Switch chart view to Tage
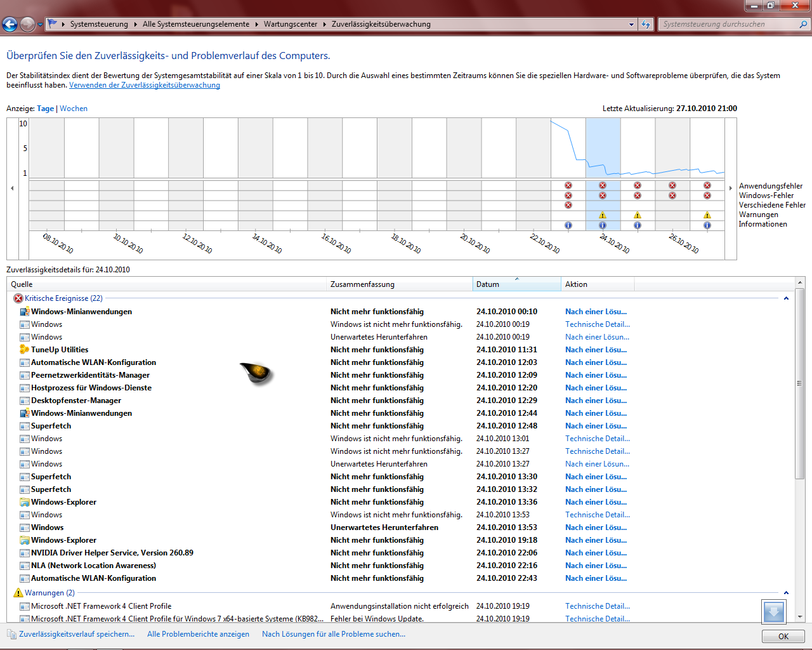812x650 pixels. pyautogui.click(x=45, y=109)
